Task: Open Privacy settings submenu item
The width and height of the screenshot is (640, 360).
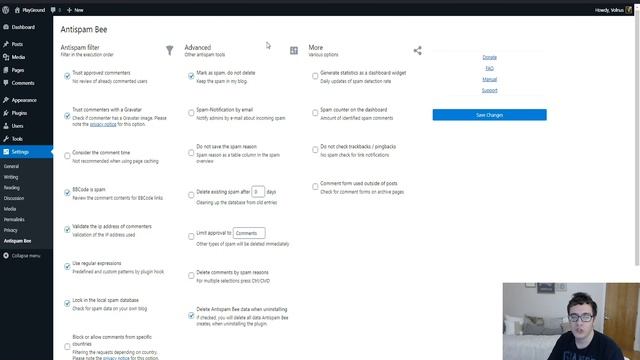Action: tap(11, 230)
